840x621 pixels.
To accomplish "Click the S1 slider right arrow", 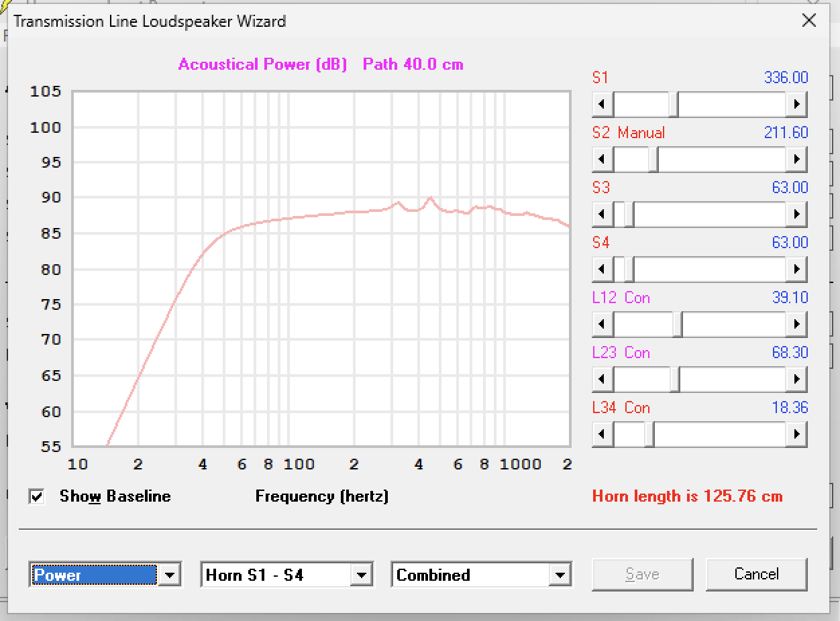I will click(796, 105).
